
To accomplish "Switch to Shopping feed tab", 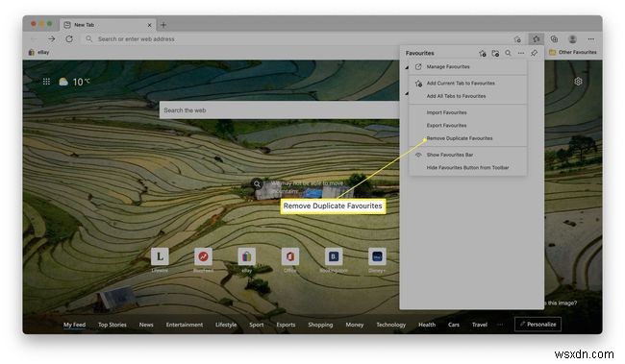I will pyautogui.click(x=320, y=325).
